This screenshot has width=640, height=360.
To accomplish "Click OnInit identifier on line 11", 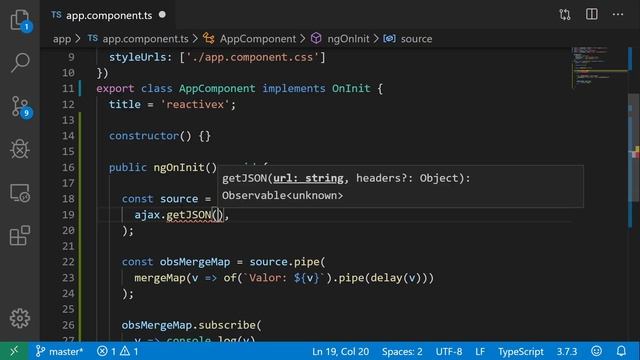I will [x=351, y=89].
